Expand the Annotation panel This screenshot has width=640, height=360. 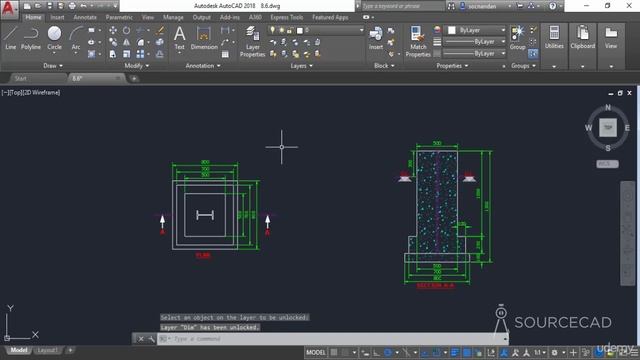[x=203, y=66]
